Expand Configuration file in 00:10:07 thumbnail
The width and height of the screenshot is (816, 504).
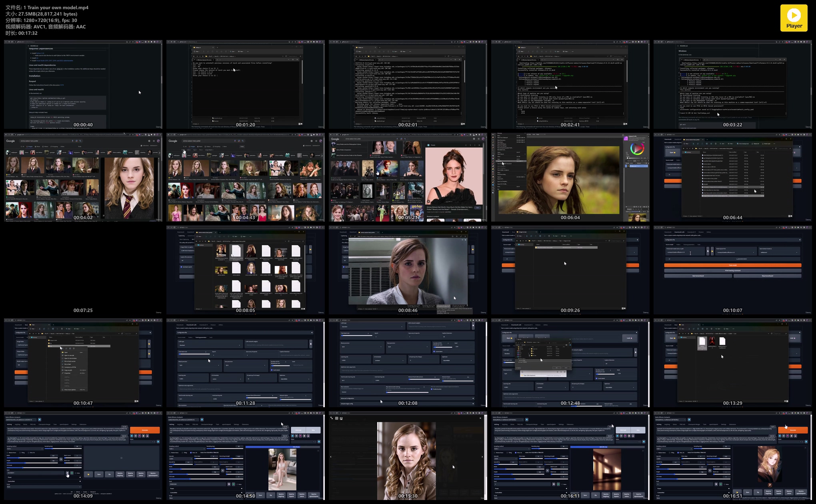tap(733, 240)
